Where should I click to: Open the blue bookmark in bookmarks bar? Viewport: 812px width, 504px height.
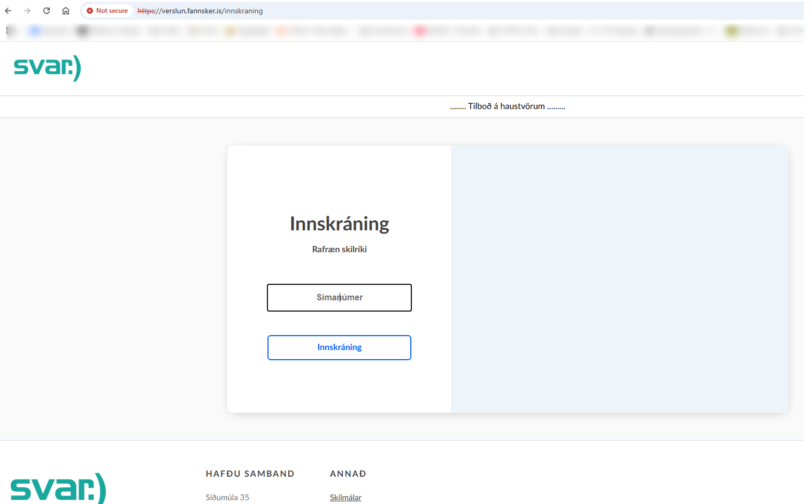35,31
